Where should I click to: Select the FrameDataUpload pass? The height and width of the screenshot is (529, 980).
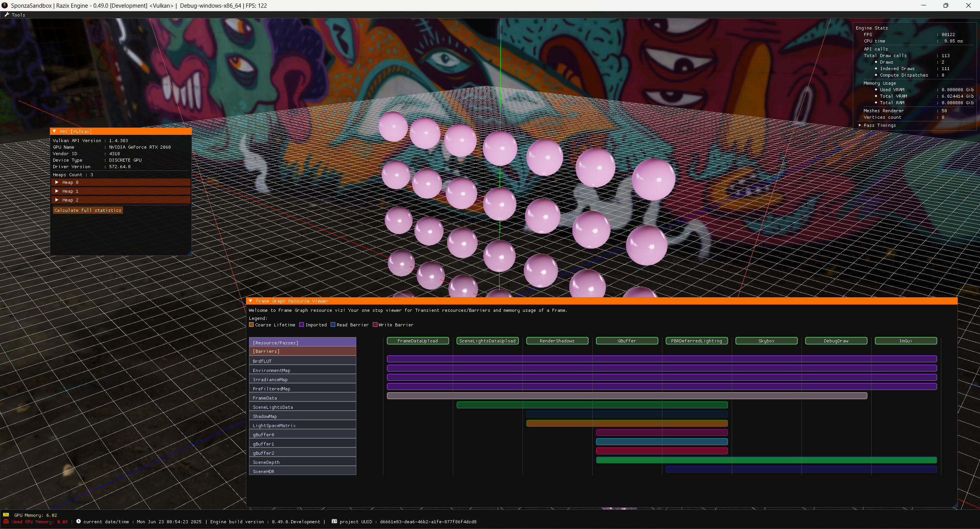[418, 341]
